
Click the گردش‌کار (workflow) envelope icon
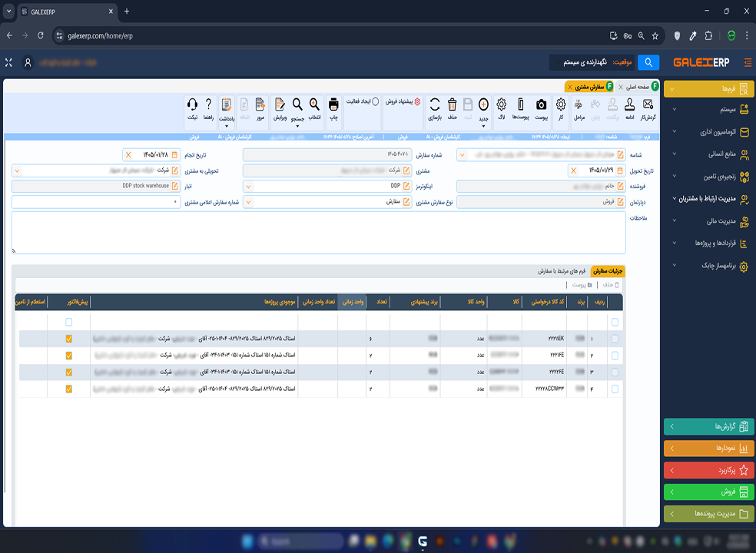[648, 104]
